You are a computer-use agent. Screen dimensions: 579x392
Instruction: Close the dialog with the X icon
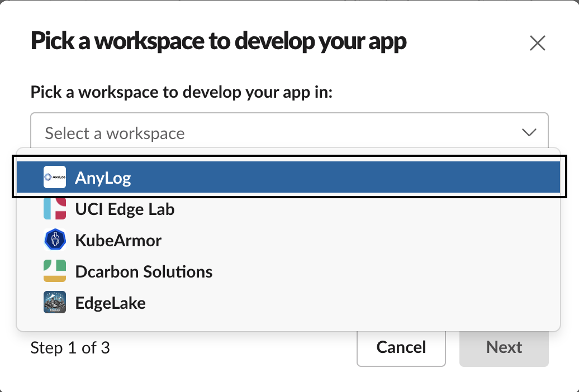(537, 43)
